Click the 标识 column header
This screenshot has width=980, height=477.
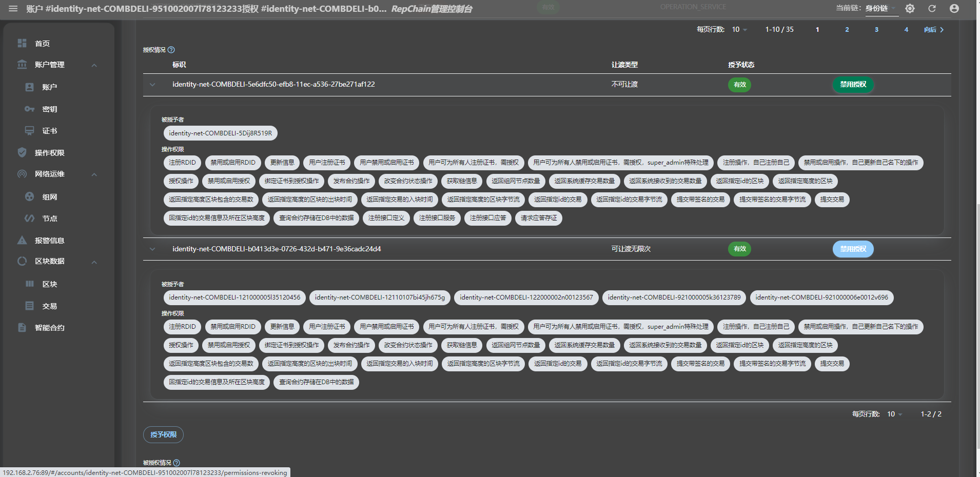coord(179,65)
